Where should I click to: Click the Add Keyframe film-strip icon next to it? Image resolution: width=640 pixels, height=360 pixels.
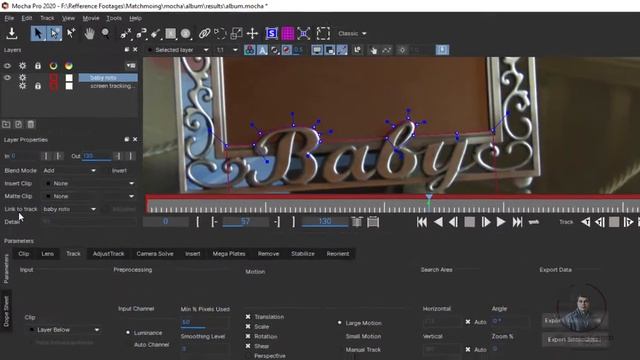point(373,222)
